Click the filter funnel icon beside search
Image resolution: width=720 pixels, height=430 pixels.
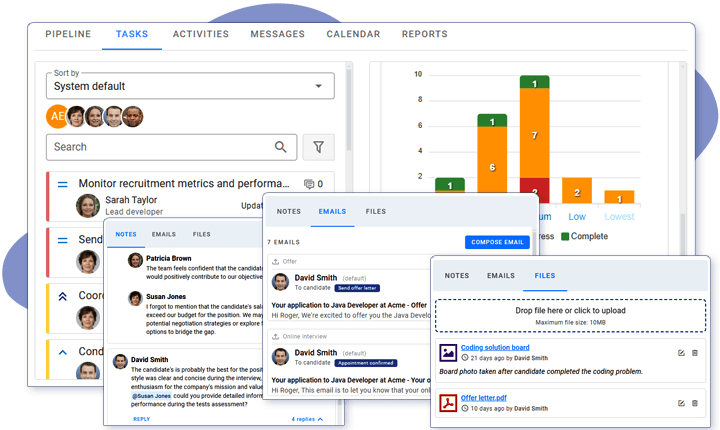coord(318,147)
